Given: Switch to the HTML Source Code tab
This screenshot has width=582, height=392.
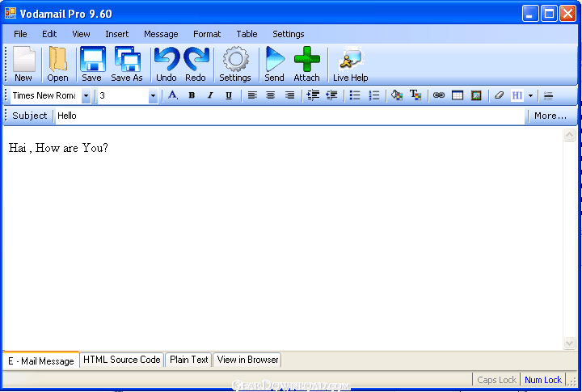Looking at the screenshot, I should pos(122,360).
